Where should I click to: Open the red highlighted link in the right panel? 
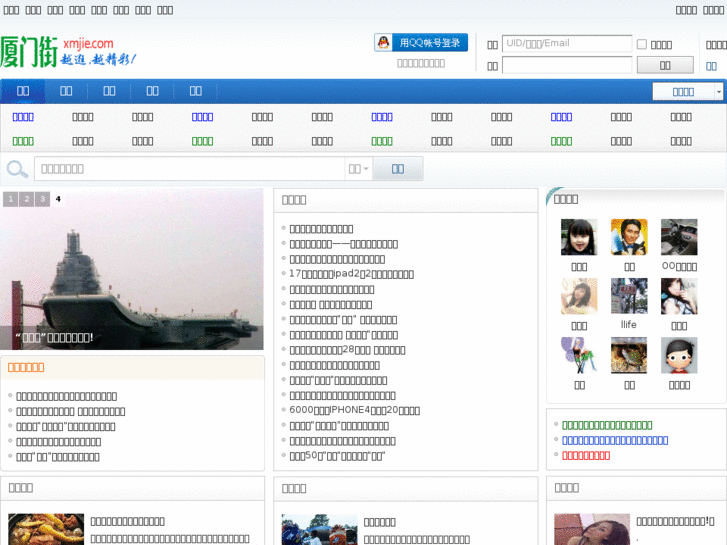(586, 455)
